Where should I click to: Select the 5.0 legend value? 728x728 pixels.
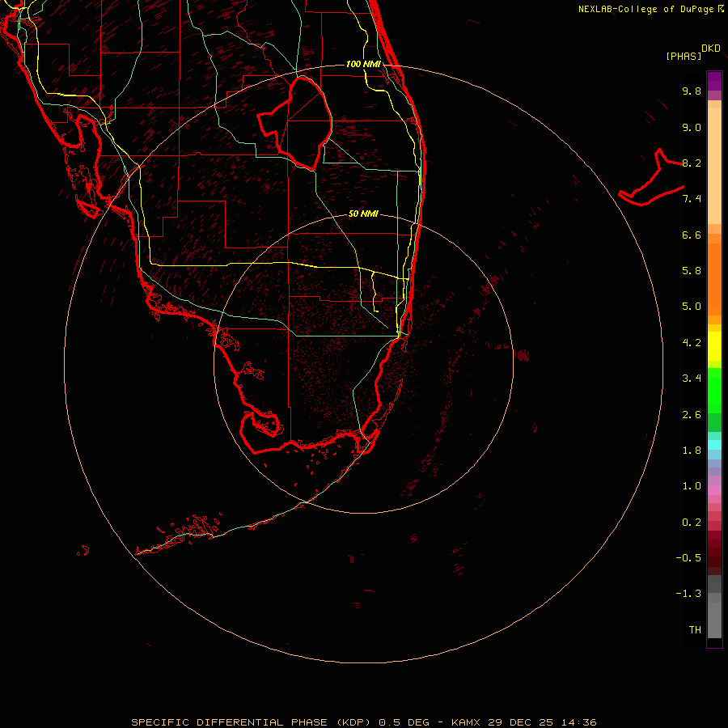[692, 307]
